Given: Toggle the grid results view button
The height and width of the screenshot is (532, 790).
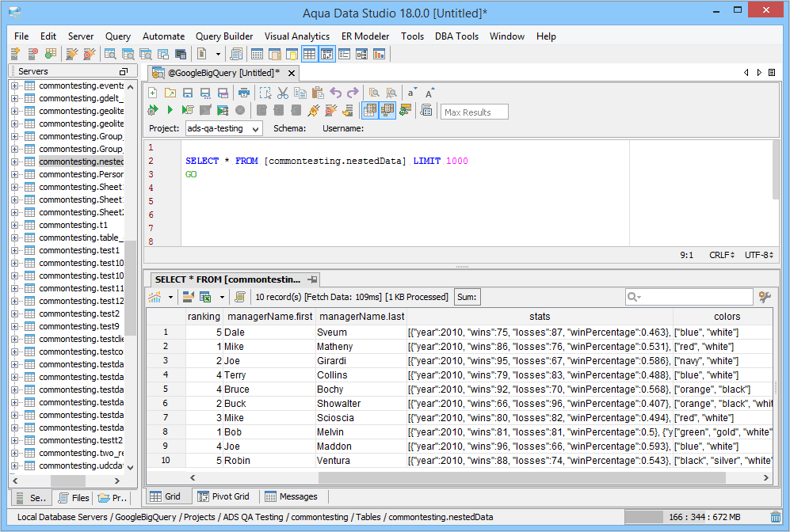Looking at the screenshot, I should pos(369,110).
